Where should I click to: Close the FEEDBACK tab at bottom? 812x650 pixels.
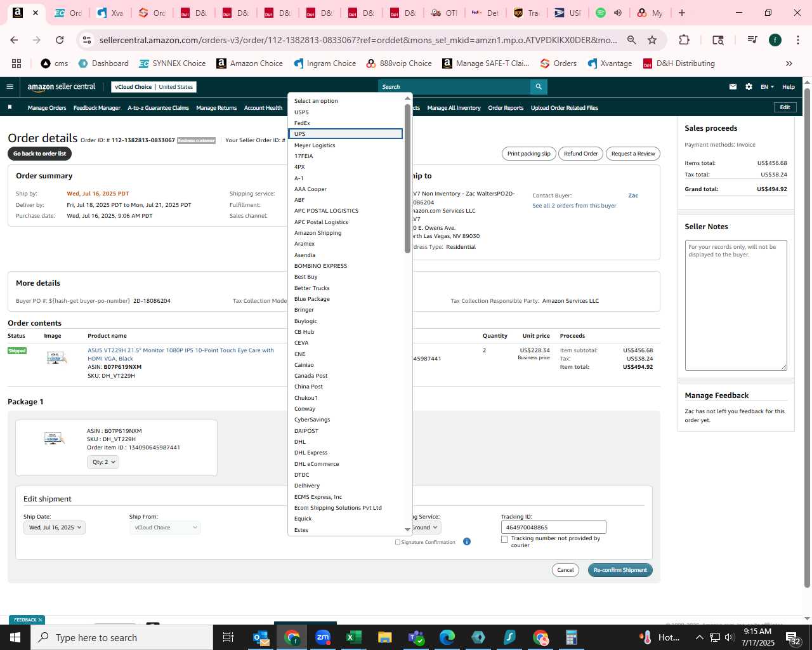(40, 620)
